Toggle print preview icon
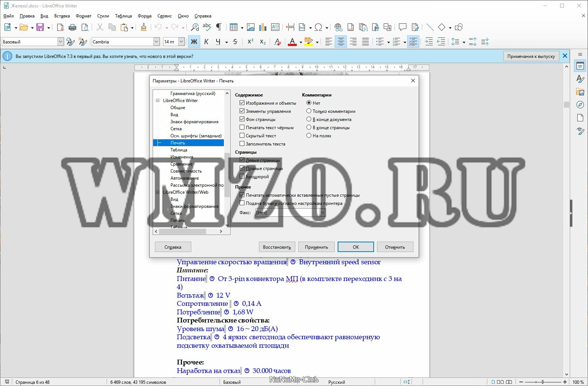This screenshot has height=386, width=588. 85,27
